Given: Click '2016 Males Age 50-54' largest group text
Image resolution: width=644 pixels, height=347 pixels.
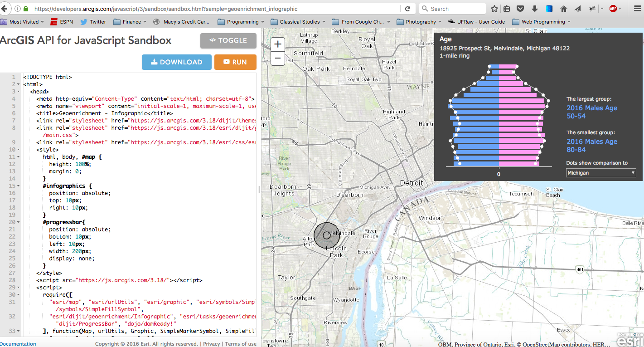Looking at the screenshot, I should [592, 112].
